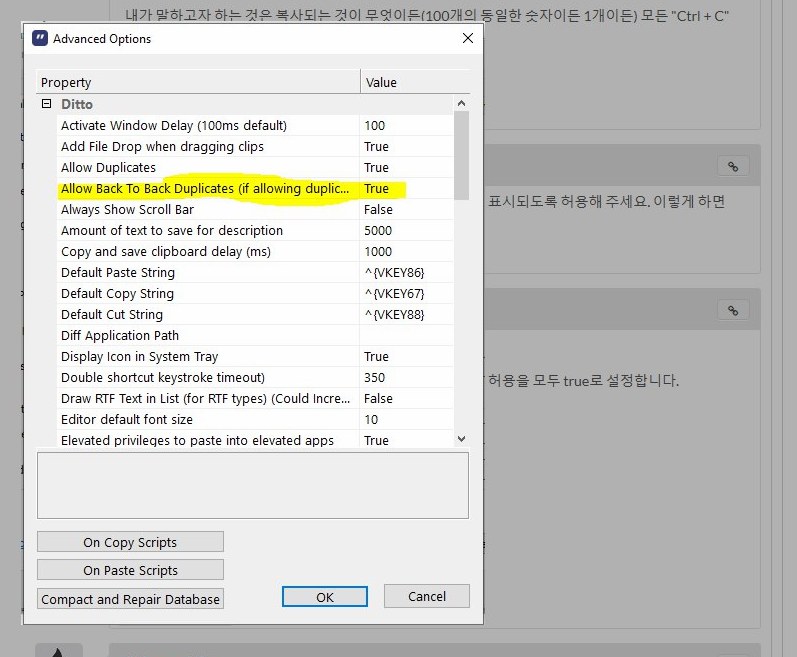
Task: Click the property list scrollbar thumb
Action: 461,155
